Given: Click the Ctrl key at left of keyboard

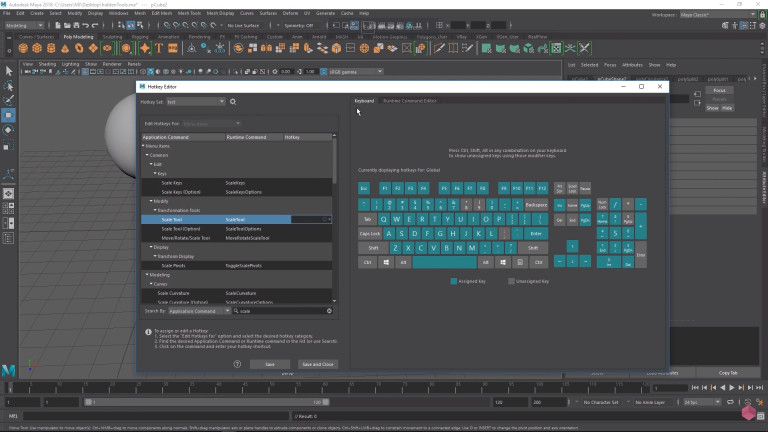Looking at the screenshot, I should pyautogui.click(x=367, y=263).
